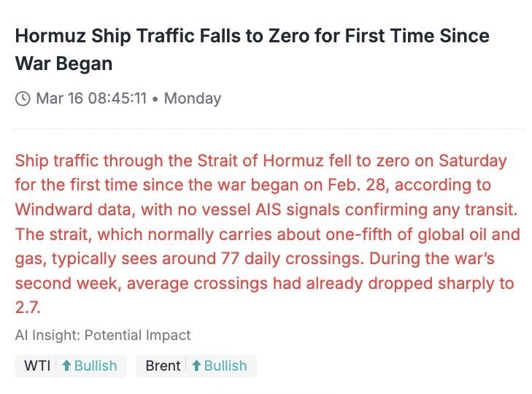532x394 pixels.
Task: Click the AI Insight: Potential Impact label
Action: tap(102, 335)
